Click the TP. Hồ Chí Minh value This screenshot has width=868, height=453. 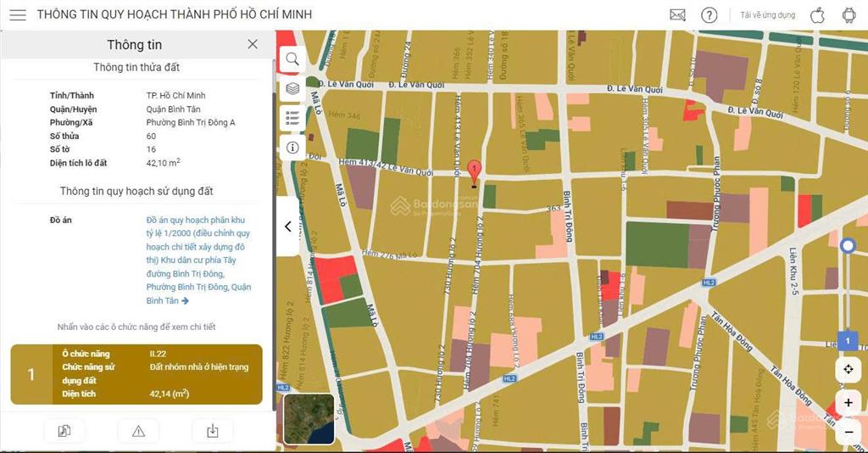pos(175,95)
